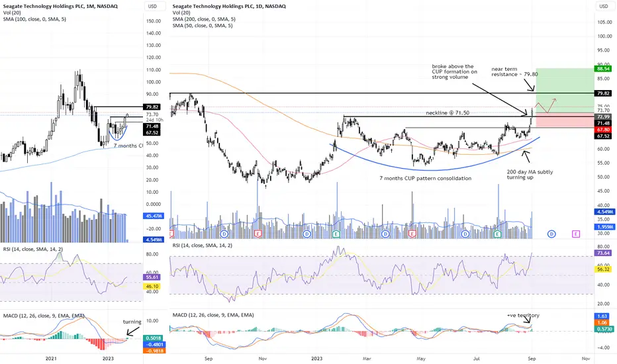Click the RSI legend on the daily chart
The width and height of the screenshot is (617, 364).
click(x=203, y=245)
